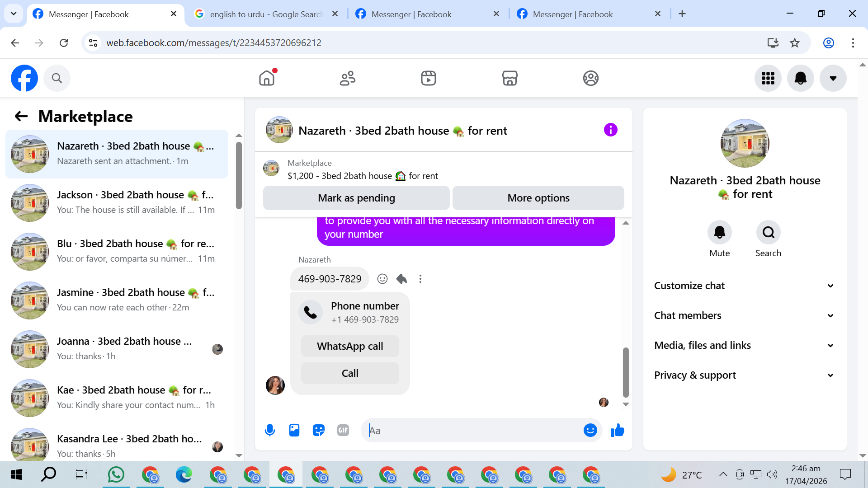Click the message thread scrollbar

[x=626, y=372]
